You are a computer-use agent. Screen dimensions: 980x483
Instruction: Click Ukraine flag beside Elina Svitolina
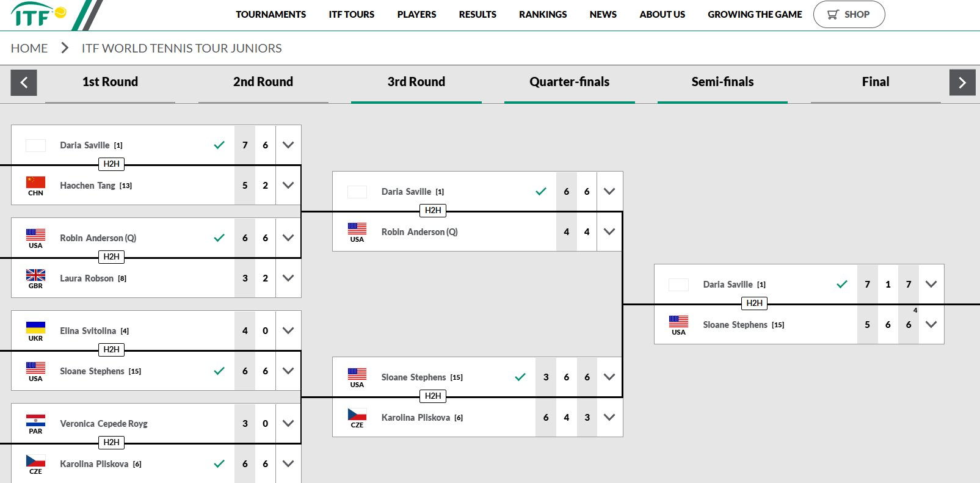click(x=35, y=327)
